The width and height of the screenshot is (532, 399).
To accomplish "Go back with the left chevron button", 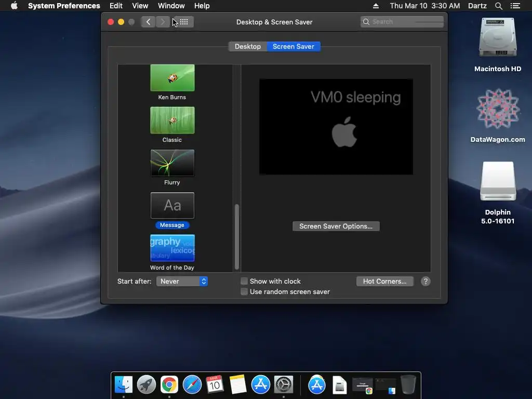I will point(148,22).
